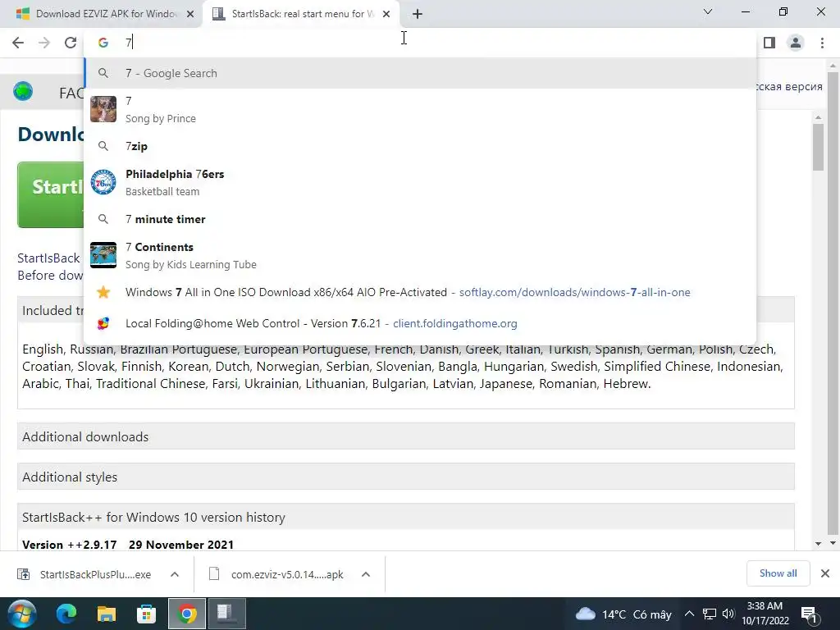The image size is (840, 630).
Task: Expand the Additional downloads section
Action: click(405, 436)
